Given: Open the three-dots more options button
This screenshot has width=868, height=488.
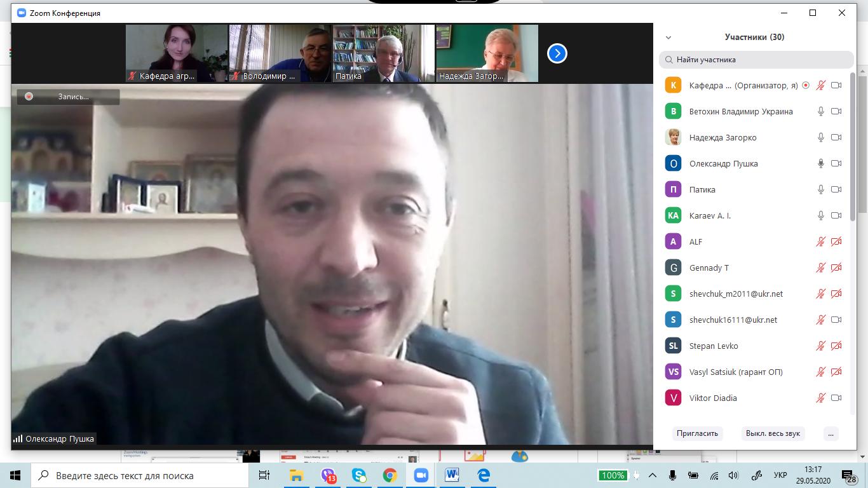Looking at the screenshot, I should [x=831, y=433].
